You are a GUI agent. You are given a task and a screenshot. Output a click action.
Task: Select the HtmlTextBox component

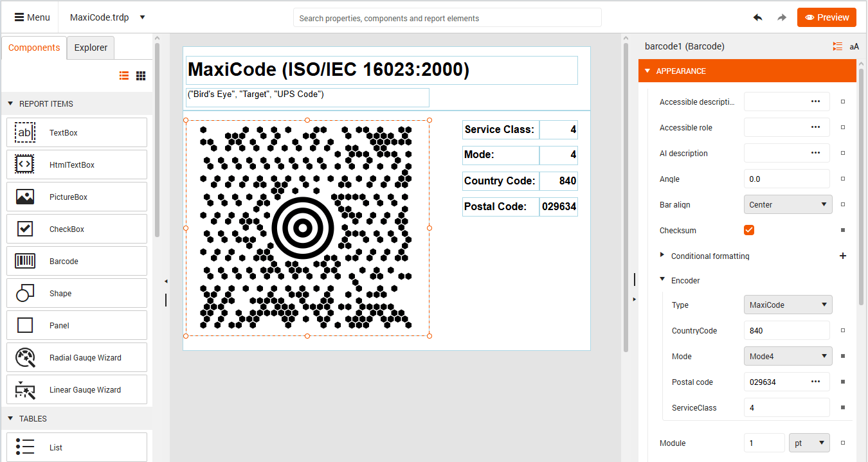tap(77, 164)
